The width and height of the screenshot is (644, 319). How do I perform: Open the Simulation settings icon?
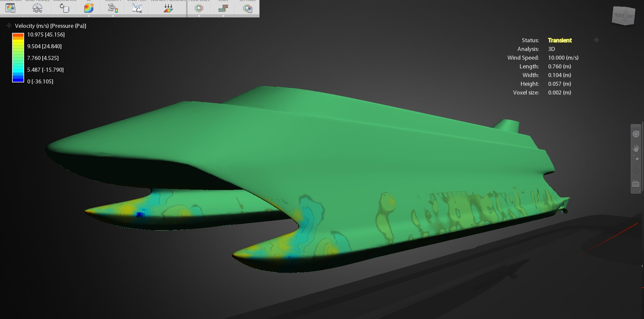[11, 8]
